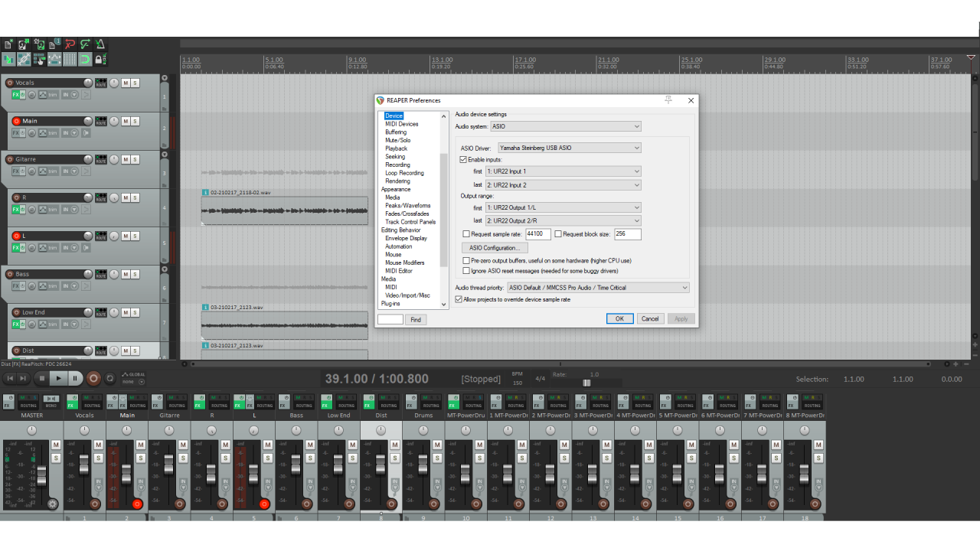Viewport: 980px width, 551px height.
Task: Go to project start in transport
Action: coord(10,378)
